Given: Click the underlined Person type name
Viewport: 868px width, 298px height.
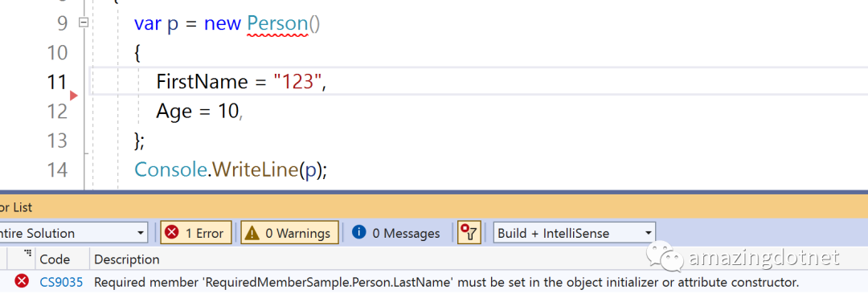Looking at the screenshot, I should [276, 24].
